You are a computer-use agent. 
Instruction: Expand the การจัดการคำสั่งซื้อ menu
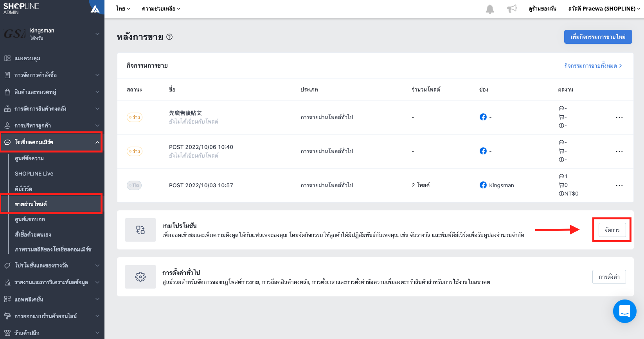(x=97, y=75)
